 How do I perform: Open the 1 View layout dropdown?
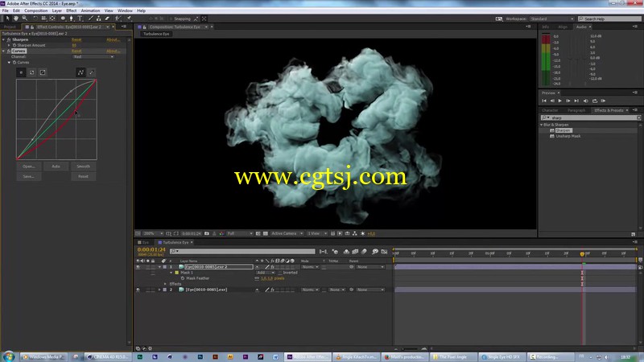317,233
